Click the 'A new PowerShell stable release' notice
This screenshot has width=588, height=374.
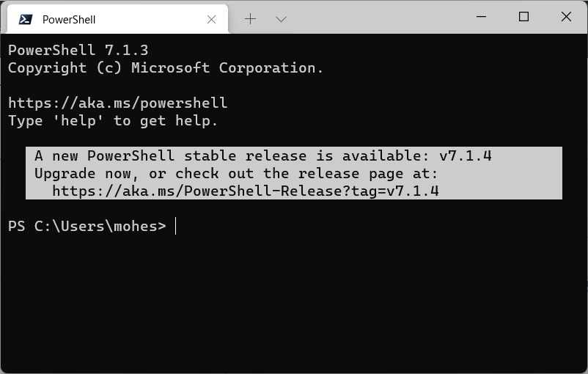click(263, 155)
